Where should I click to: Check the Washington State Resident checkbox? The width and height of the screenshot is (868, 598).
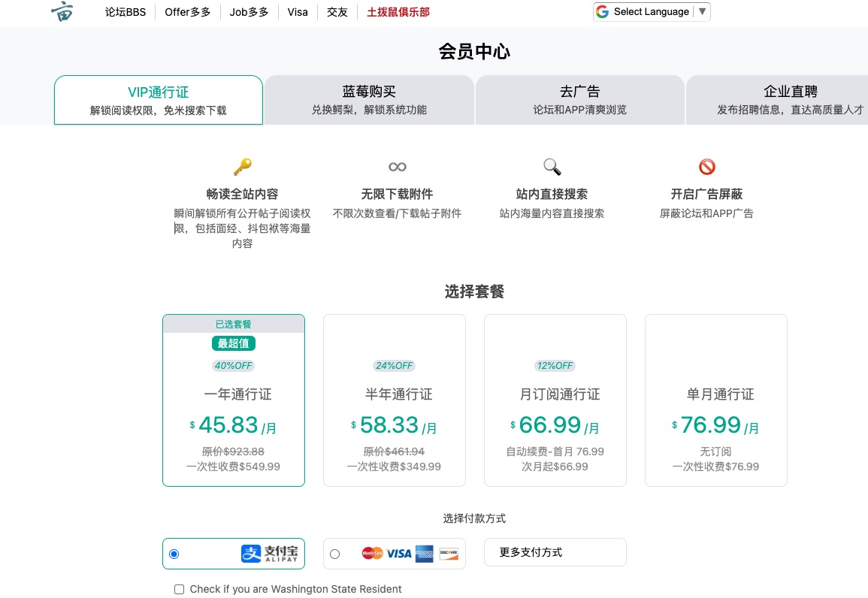pyautogui.click(x=180, y=589)
